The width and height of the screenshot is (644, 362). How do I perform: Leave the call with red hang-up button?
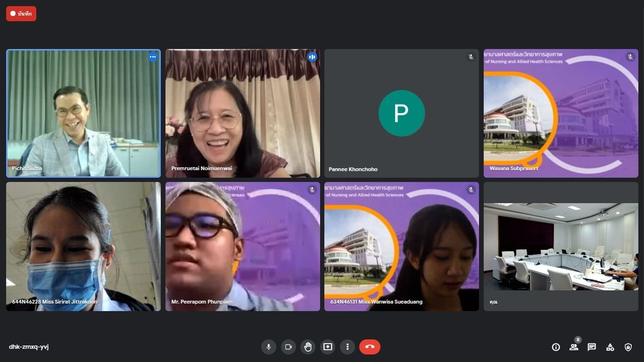click(x=370, y=347)
